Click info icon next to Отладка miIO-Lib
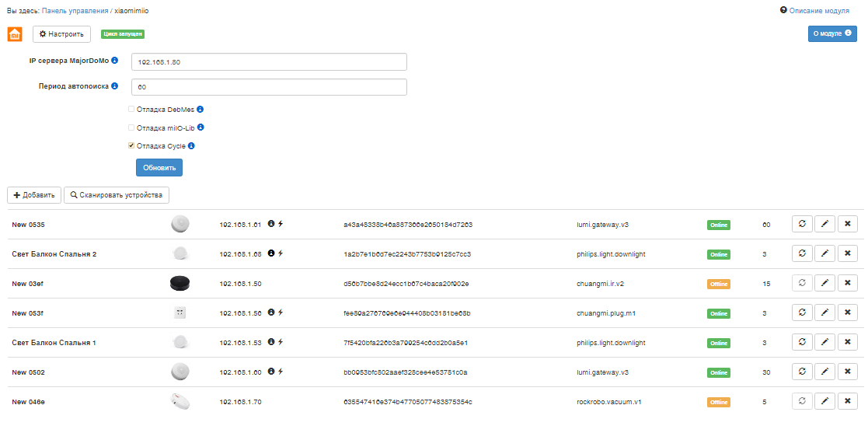Image resolution: width=868 pixels, height=426 pixels. pyautogui.click(x=200, y=127)
